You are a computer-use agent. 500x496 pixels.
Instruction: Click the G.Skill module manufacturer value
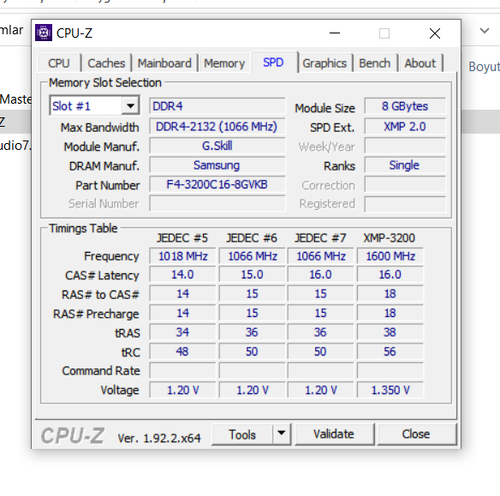(x=217, y=146)
